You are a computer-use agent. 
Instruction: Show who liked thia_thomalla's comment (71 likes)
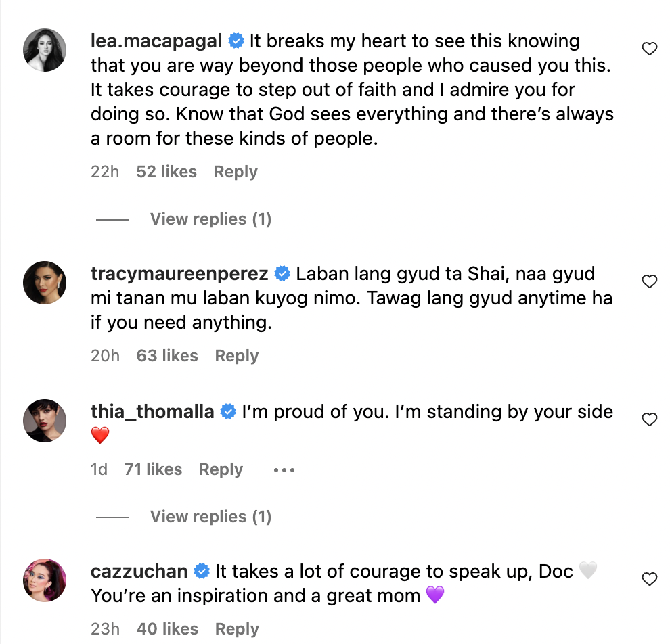153,469
